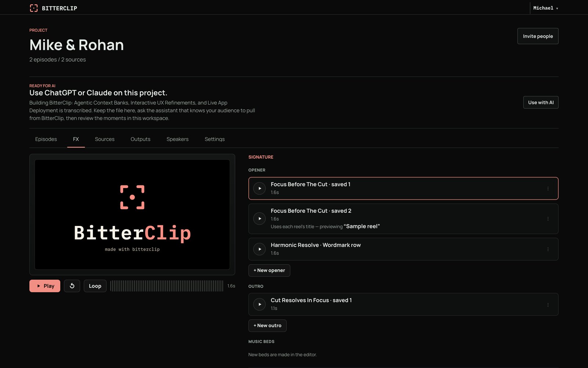Click the 2 episodes / 2 sources text
The width and height of the screenshot is (588, 368).
click(x=58, y=60)
